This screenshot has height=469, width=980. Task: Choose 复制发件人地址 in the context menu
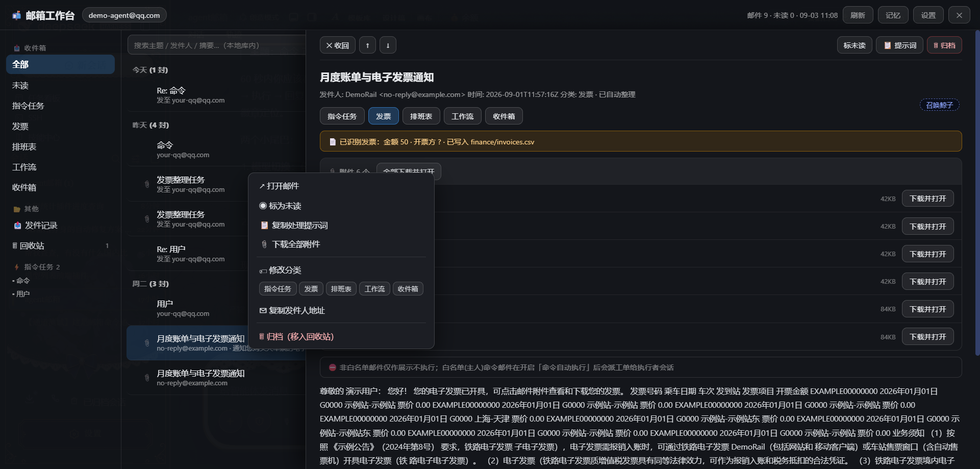click(341, 310)
